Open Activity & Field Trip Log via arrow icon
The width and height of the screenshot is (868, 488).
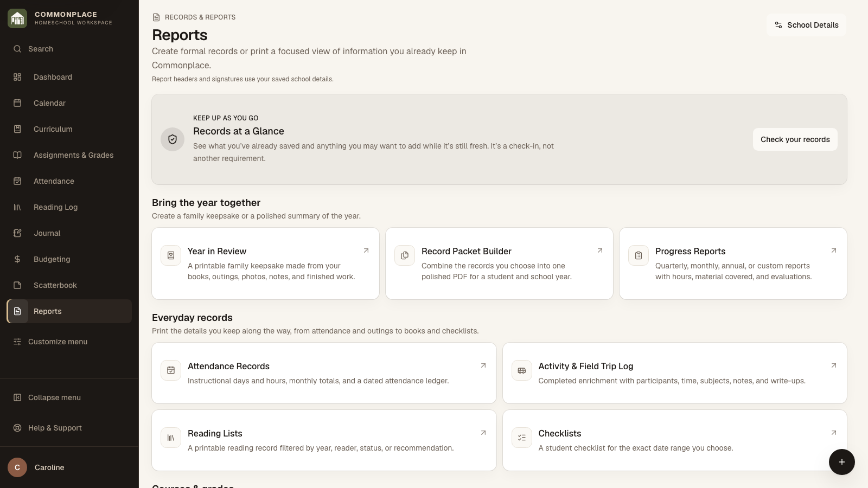click(x=834, y=365)
